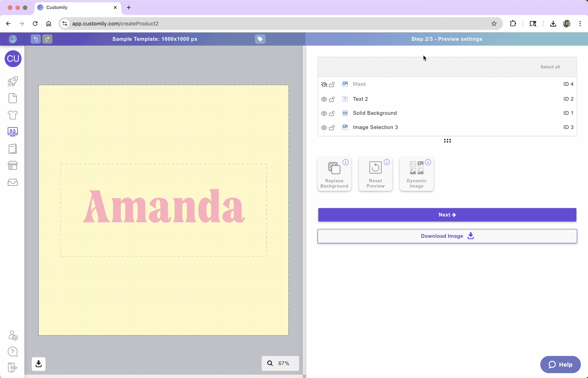Click the Select all option
This screenshot has height=378, width=588.
click(550, 67)
